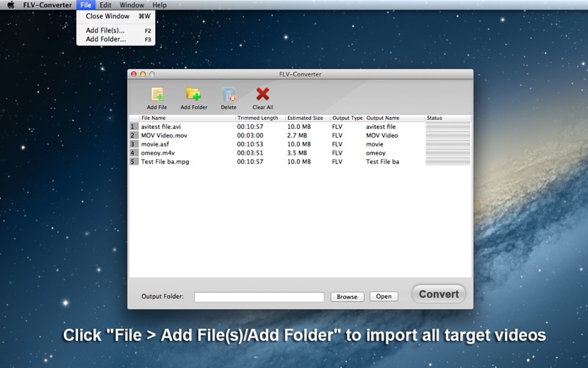Image resolution: width=588 pixels, height=368 pixels.
Task: Select the MOV Video.mov row
Action: pyautogui.click(x=300, y=135)
